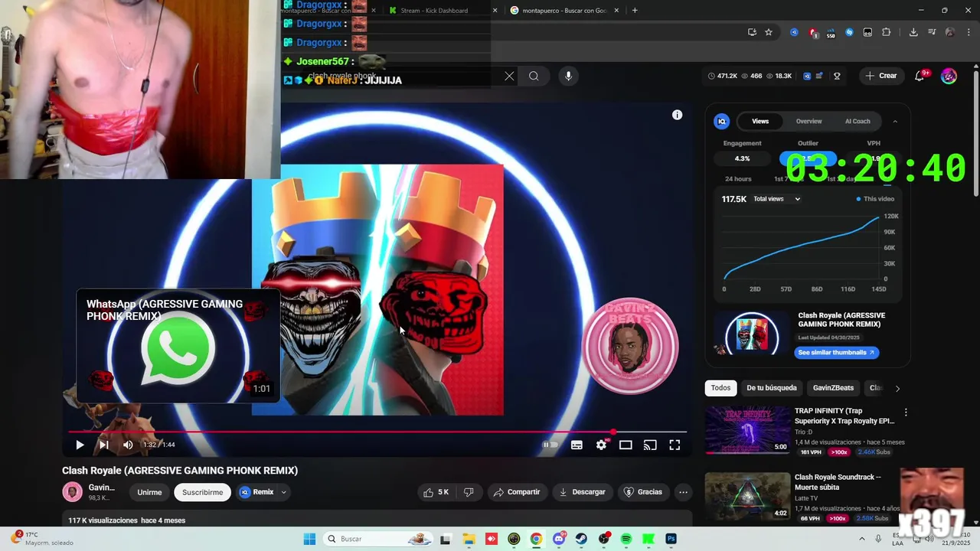
Task: Open options menu for TRAP INFINITY video
Action: 906,412
